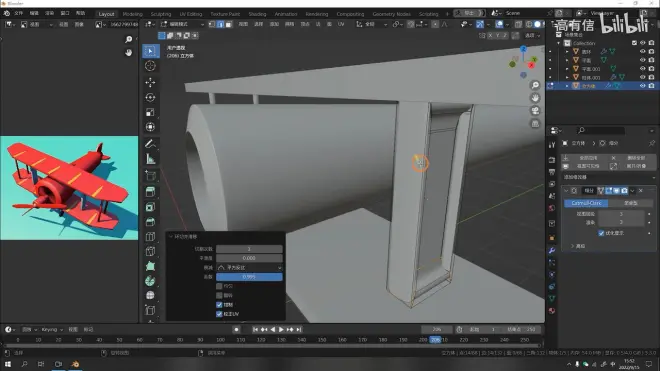Hide Collection with its eye icon
This screenshot has height=371, width=660.
[642, 43]
